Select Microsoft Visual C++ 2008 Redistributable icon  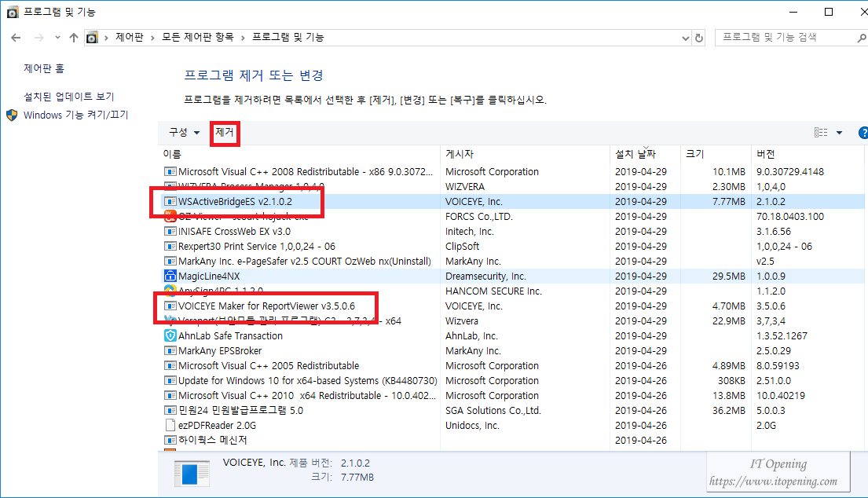click(x=170, y=171)
